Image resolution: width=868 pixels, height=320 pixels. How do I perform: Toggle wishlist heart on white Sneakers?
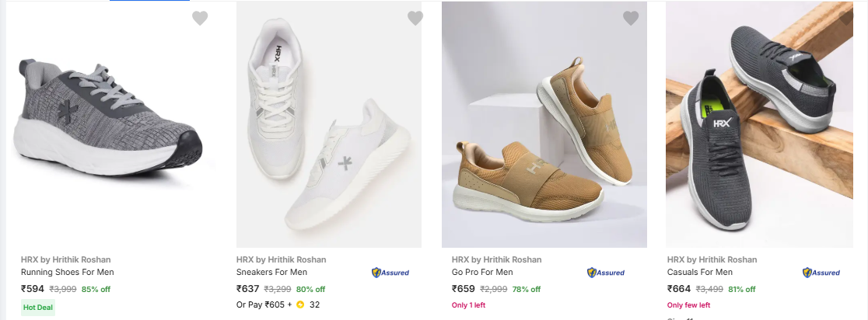pos(415,18)
